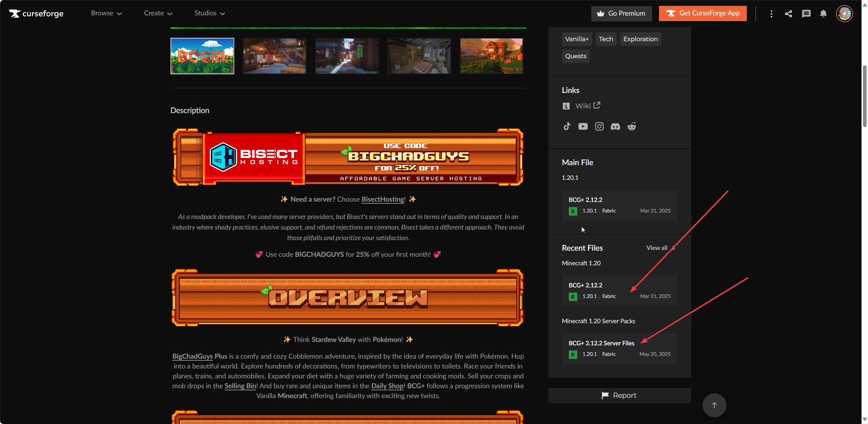Screen dimensions: 868x424
Task: Click the Wiki external link icon
Action: [597, 105]
